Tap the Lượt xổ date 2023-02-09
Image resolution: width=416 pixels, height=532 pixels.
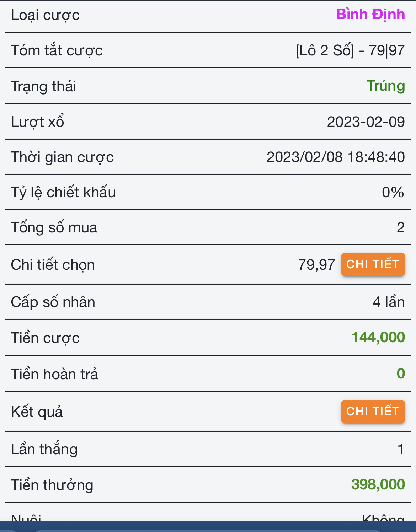pos(366,122)
